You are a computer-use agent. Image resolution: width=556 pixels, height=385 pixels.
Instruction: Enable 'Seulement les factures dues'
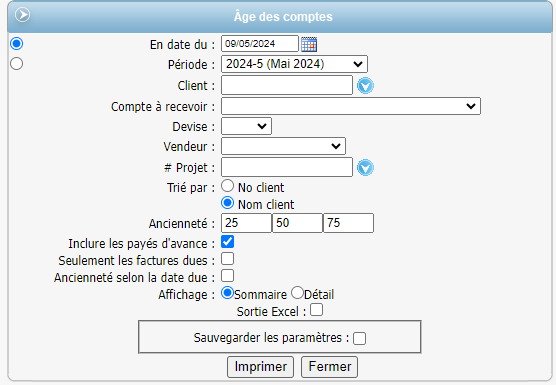coord(227,259)
